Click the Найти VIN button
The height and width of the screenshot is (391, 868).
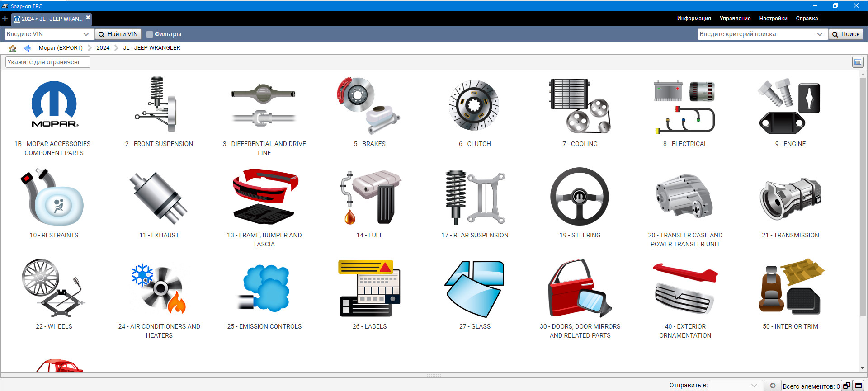(118, 34)
